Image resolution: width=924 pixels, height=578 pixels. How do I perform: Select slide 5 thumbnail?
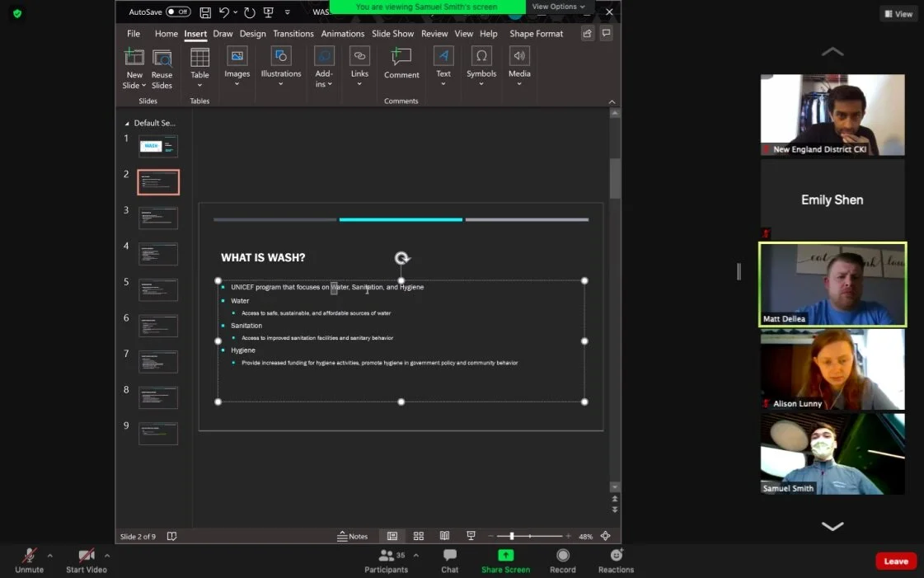pos(158,290)
